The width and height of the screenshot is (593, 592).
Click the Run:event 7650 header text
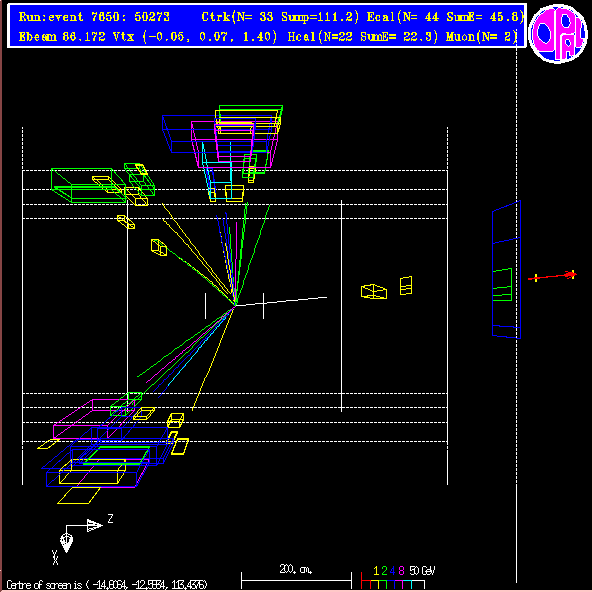tap(94, 17)
